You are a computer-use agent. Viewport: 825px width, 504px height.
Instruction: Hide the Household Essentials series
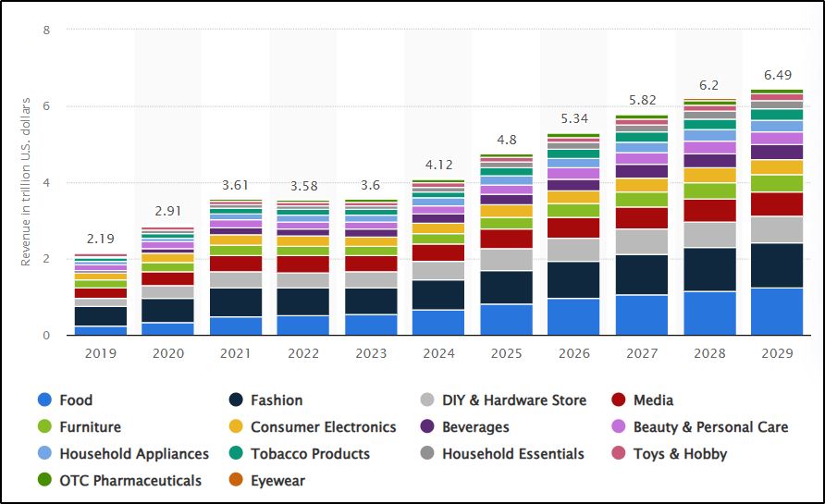click(512, 454)
